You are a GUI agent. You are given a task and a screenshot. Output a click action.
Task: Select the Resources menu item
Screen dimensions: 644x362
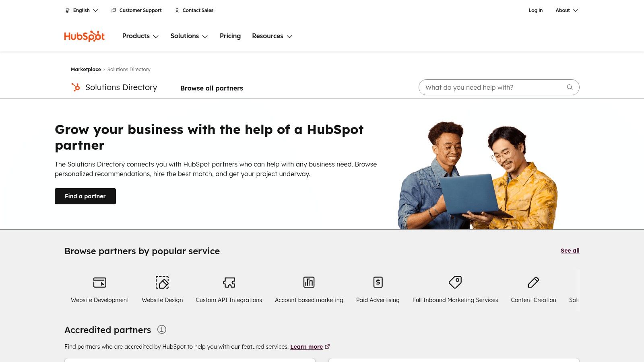272,36
